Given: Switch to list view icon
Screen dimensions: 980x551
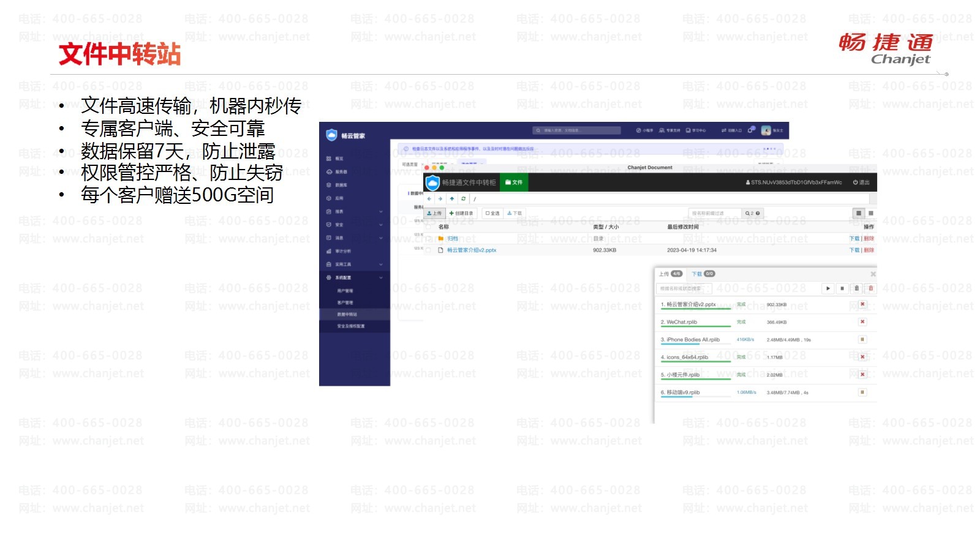Looking at the screenshot, I should click(859, 213).
